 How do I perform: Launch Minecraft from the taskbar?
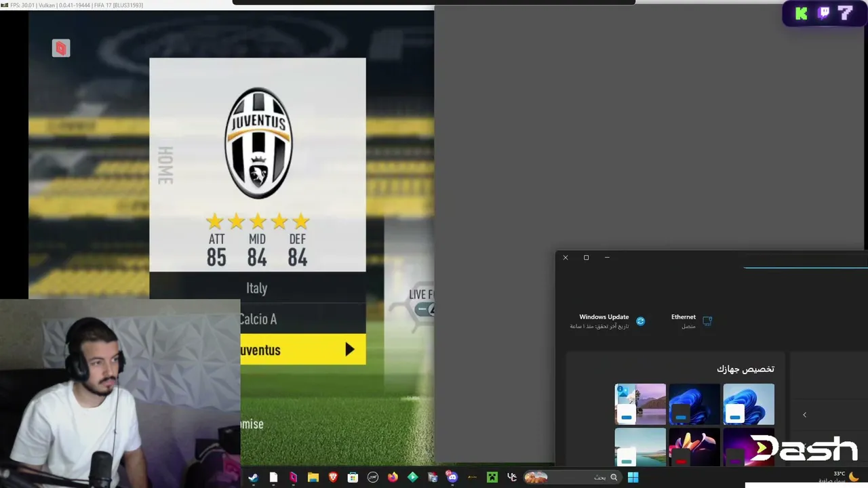coord(492,477)
